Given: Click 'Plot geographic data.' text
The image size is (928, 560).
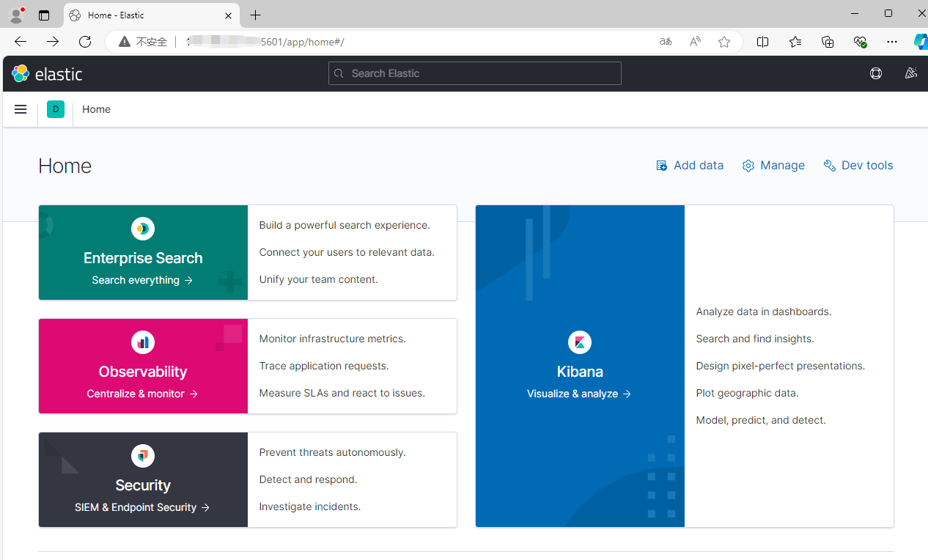Looking at the screenshot, I should pyautogui.click(x=747, y=393).
